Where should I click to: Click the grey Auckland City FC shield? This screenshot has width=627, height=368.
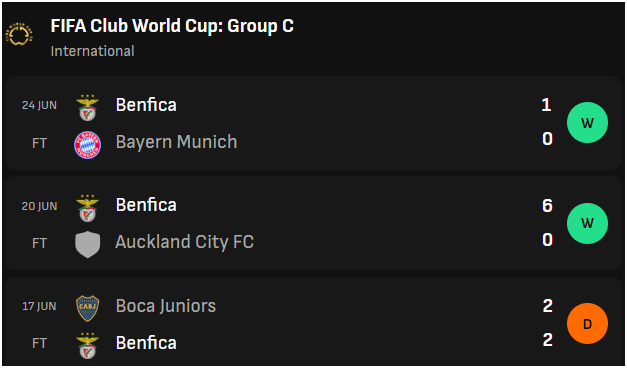88,244
